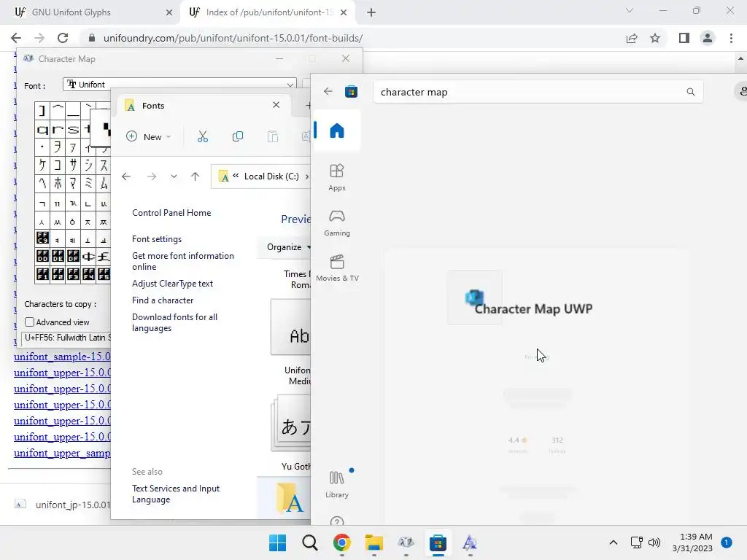Open File Explorer from taskbar

[x=374, y=542]
